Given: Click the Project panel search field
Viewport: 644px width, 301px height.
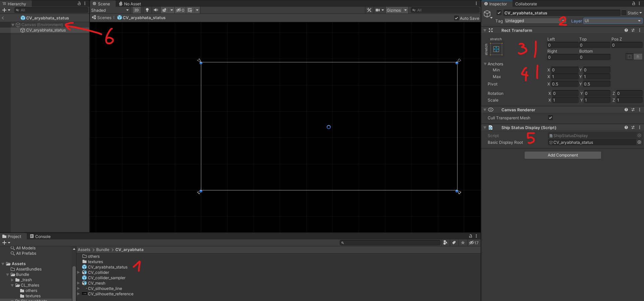Looking at the screenshot, I should coord(390,243).
